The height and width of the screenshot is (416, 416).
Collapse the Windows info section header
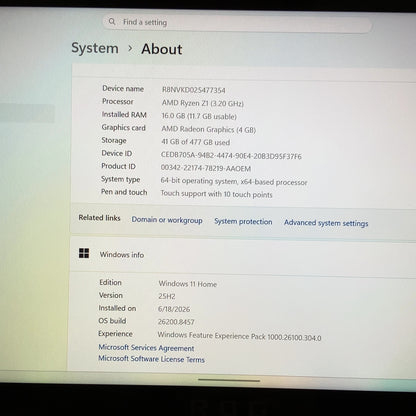click(x=243, y=255)
